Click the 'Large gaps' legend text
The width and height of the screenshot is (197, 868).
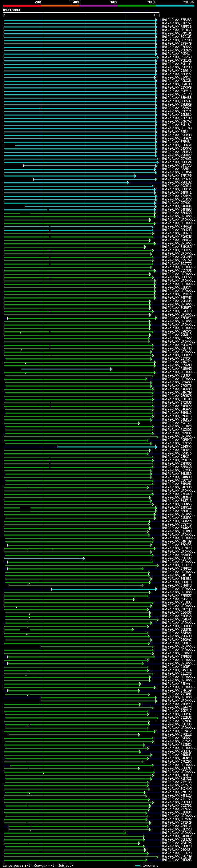(x=13, y=865)
